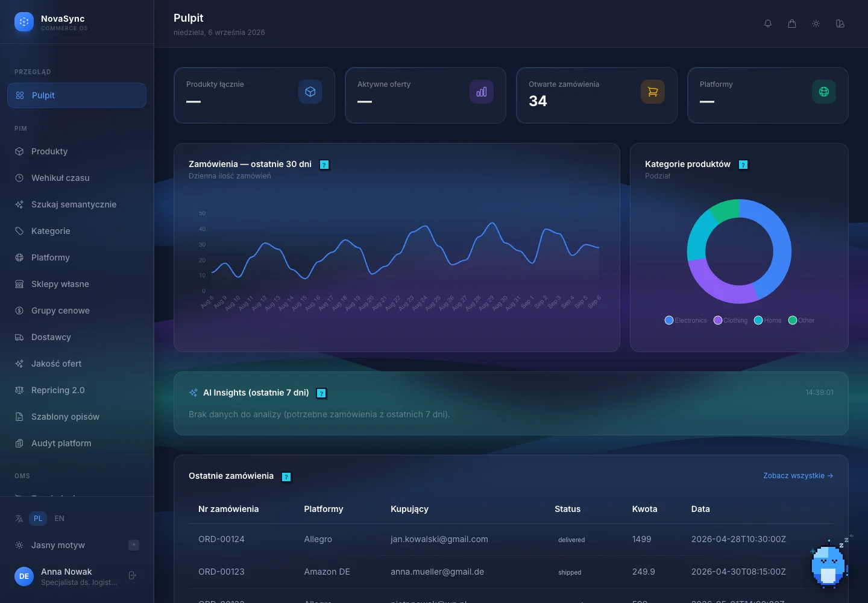Image resolution: width=868 pixels, height=603 pixels.
Task: Click the Kupujący column header
Action: tap(409, 509)
